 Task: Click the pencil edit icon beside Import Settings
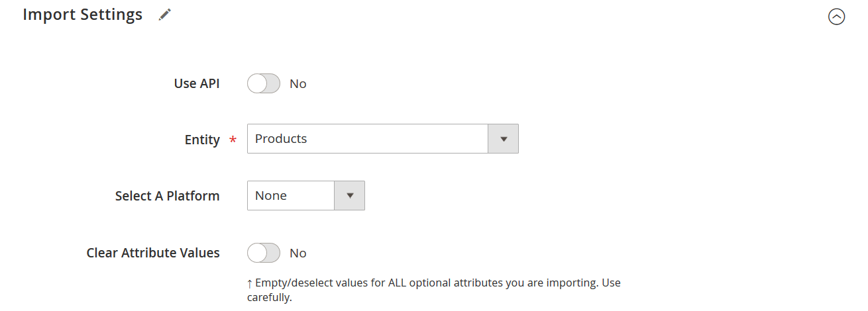(x=165, y=15)
